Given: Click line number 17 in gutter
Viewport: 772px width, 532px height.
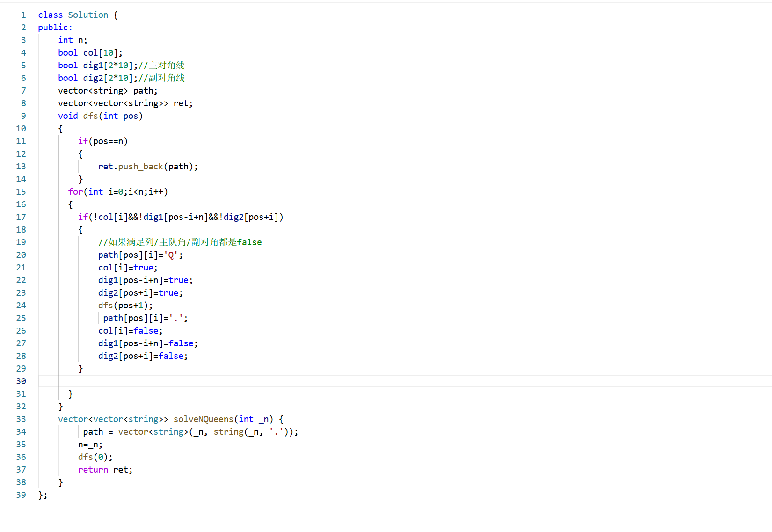Looking at the screenshot, I should pos(21,217).
